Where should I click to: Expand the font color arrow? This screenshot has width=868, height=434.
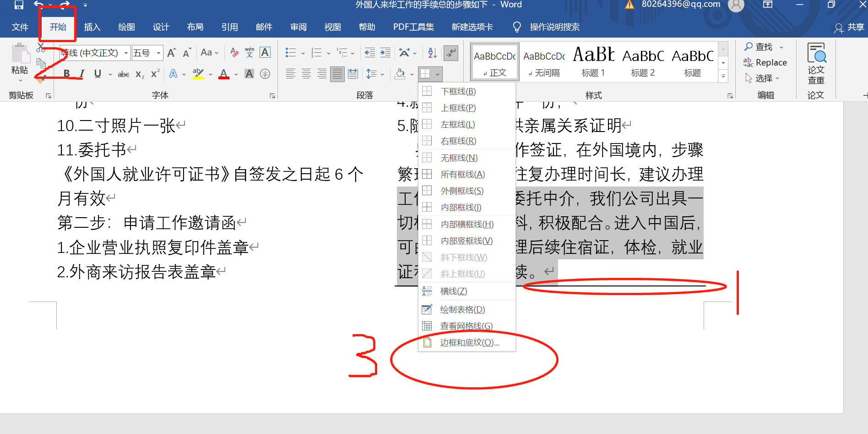pyautogui.click(x=236, y=74)
